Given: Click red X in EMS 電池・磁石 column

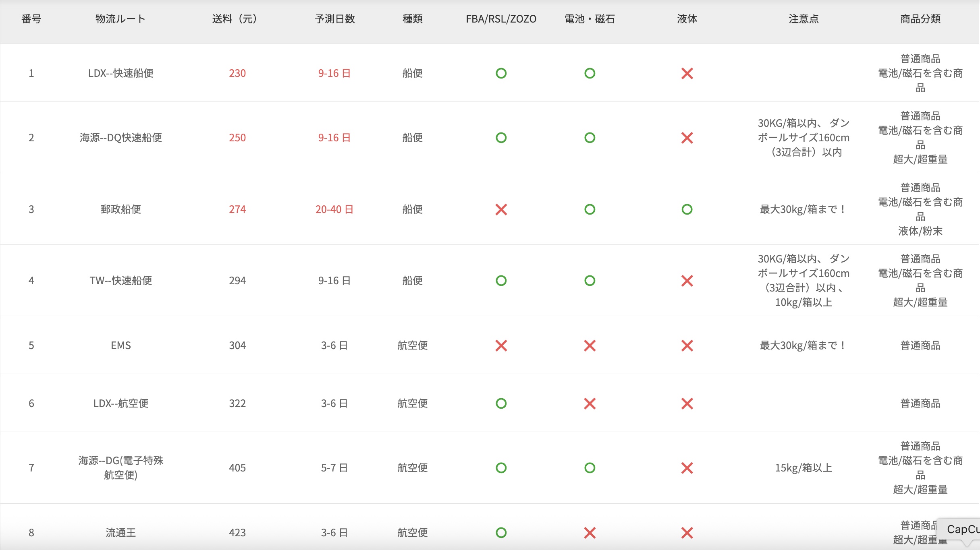Looking at the screenshot, I should pyautogui.click(x=590, y=345).
